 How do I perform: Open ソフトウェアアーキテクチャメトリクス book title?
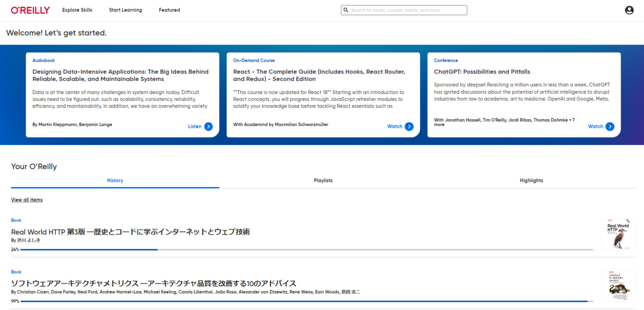coord(153,284)
